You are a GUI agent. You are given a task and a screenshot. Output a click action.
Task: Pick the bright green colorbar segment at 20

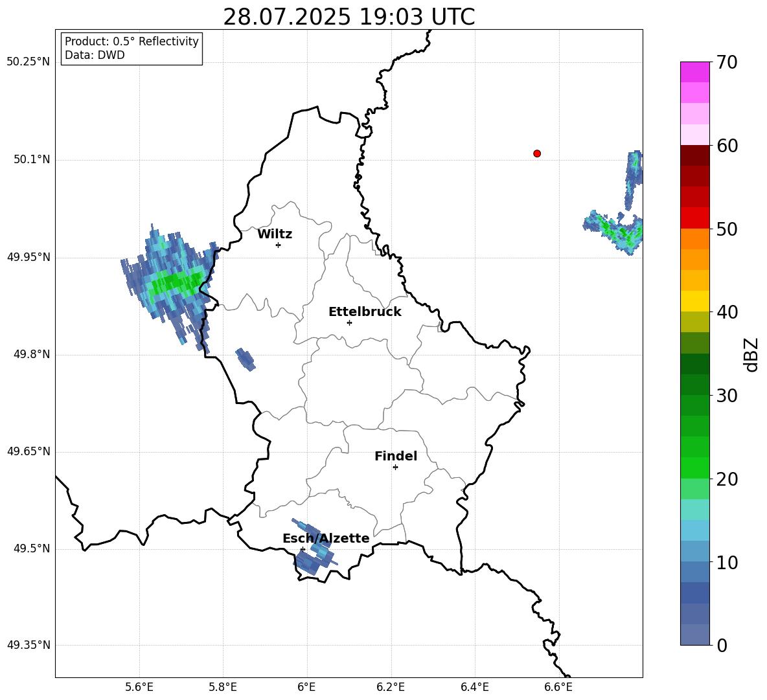pyautogui.click(x=694, y=468)
